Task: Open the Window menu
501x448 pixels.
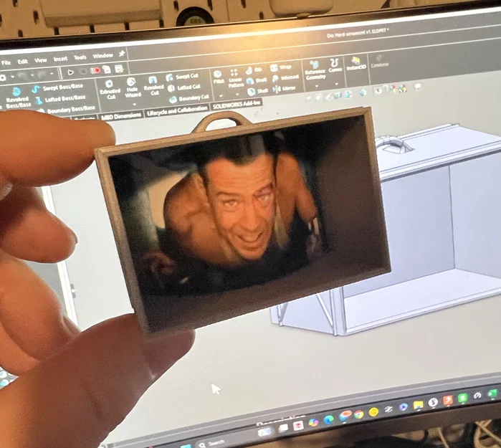Action: 102,56
